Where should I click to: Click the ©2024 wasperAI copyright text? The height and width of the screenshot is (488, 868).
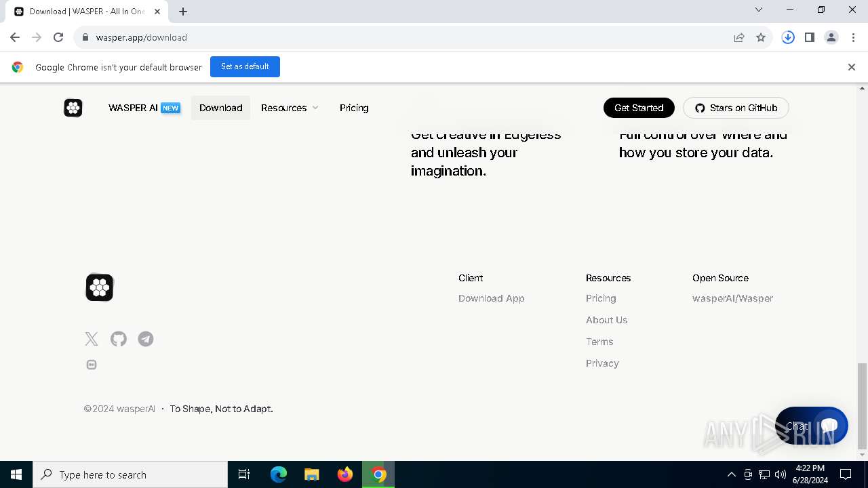[119, 409]
